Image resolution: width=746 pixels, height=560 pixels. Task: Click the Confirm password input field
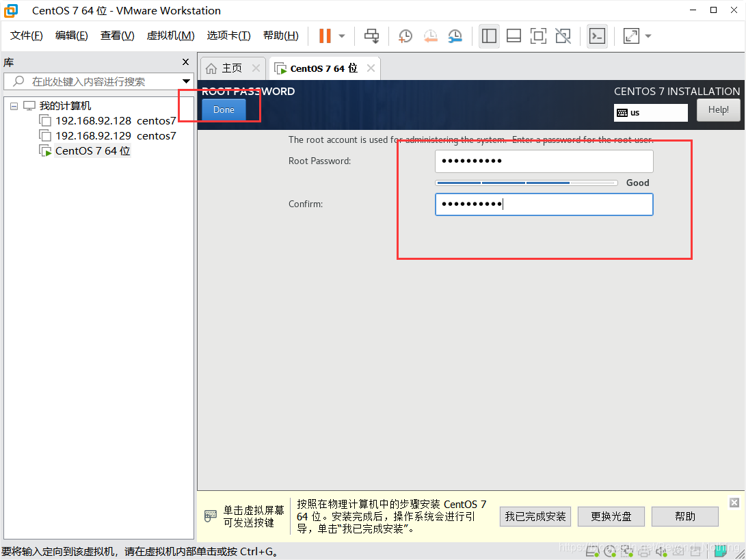point(544,204)
